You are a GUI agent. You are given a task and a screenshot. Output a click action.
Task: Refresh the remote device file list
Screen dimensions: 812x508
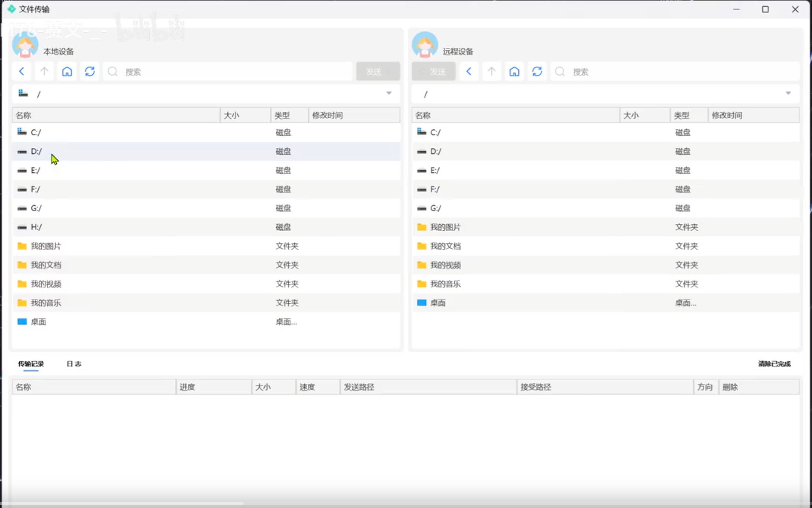pyautogui.click(x=537, y=71)
